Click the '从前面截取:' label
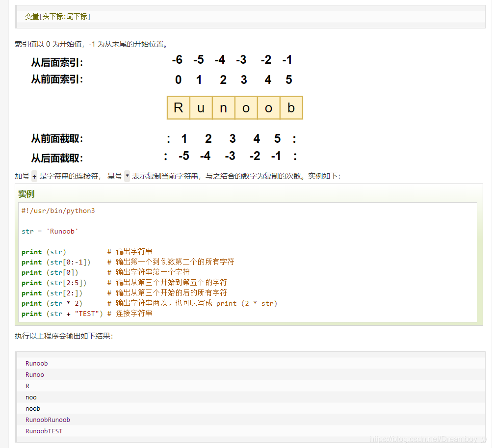Image resolution: width=492 pixels, height=448 pixels. pos(57,138)
